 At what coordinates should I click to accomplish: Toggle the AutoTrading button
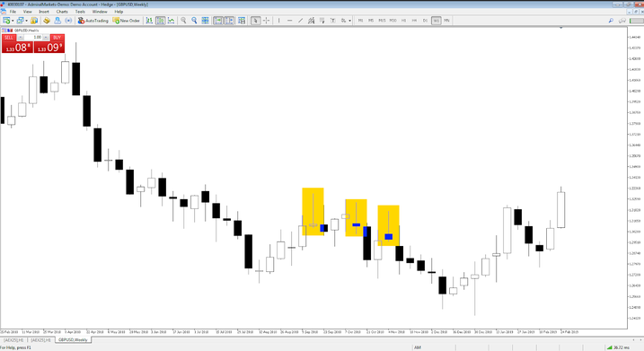[x=93, y=21]
